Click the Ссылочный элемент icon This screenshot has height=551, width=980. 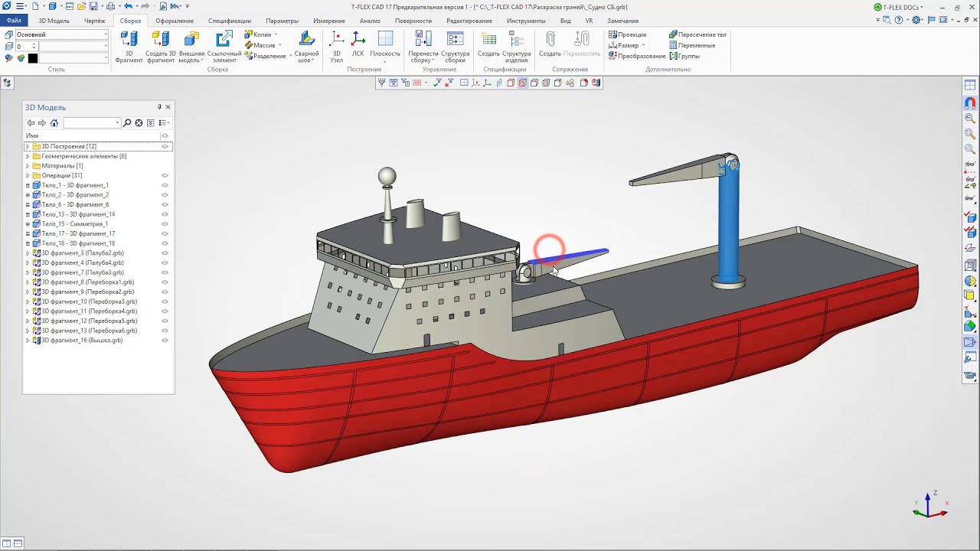tap(224, 47)
